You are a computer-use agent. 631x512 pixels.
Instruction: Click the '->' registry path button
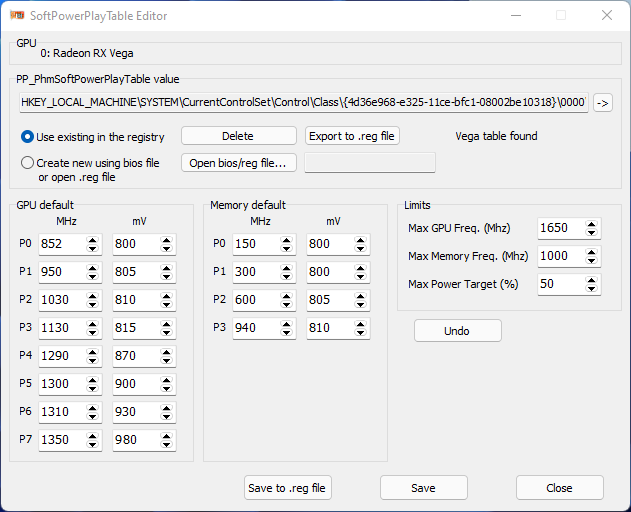tap(603, 103)
